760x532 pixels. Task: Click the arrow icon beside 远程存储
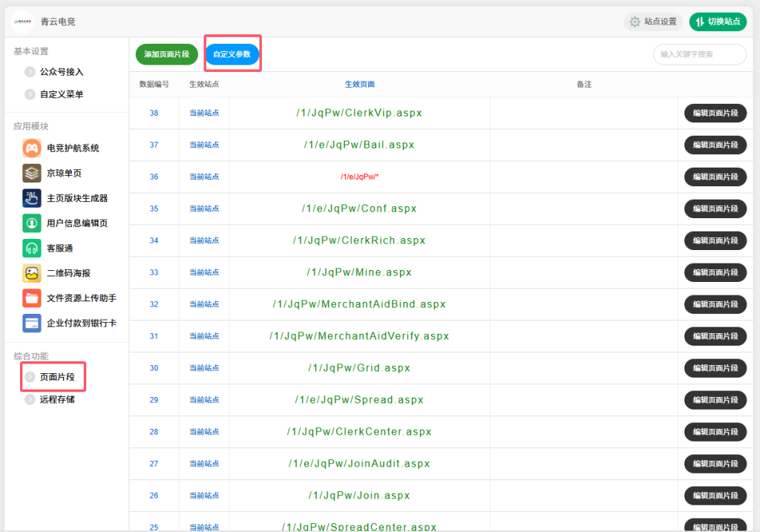[x=30, y=399]
